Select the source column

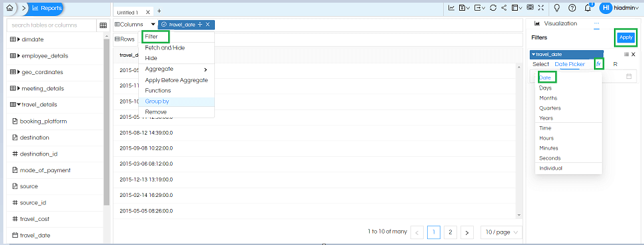tap(29, 186)
